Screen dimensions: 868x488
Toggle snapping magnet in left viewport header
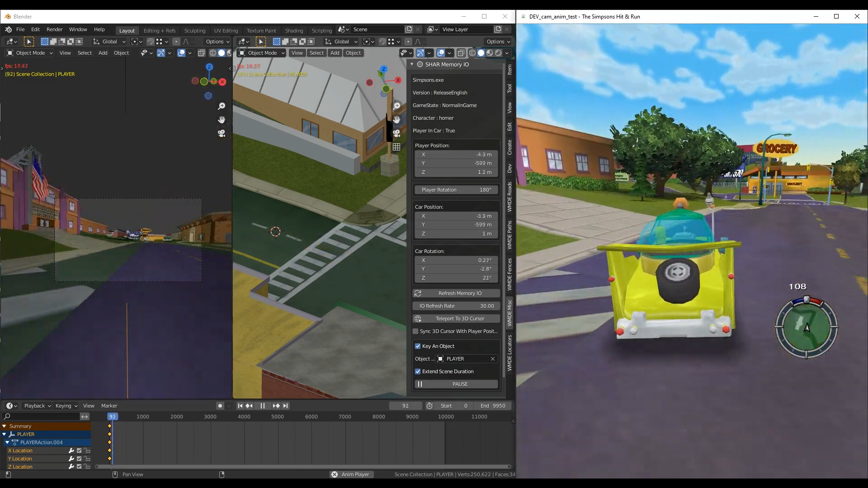tap(151, 42)
